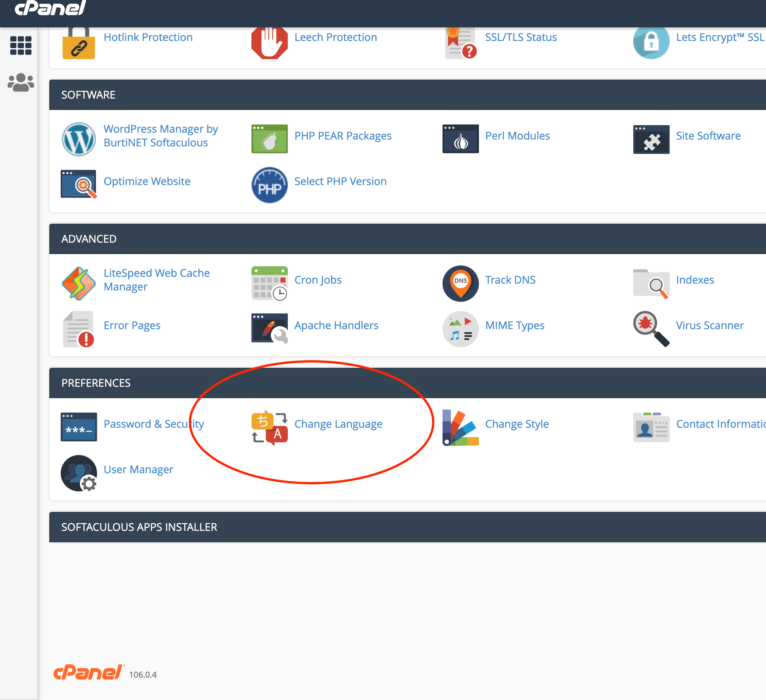Image resolution: width=766 pixels, height=700 pixels.
Task: Click the Track DNS pin icon
Action: pyautogui.click(x=460, y=283)
